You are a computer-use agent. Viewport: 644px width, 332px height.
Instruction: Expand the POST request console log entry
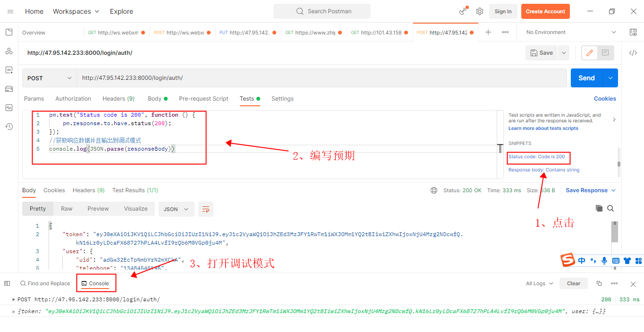14,299
